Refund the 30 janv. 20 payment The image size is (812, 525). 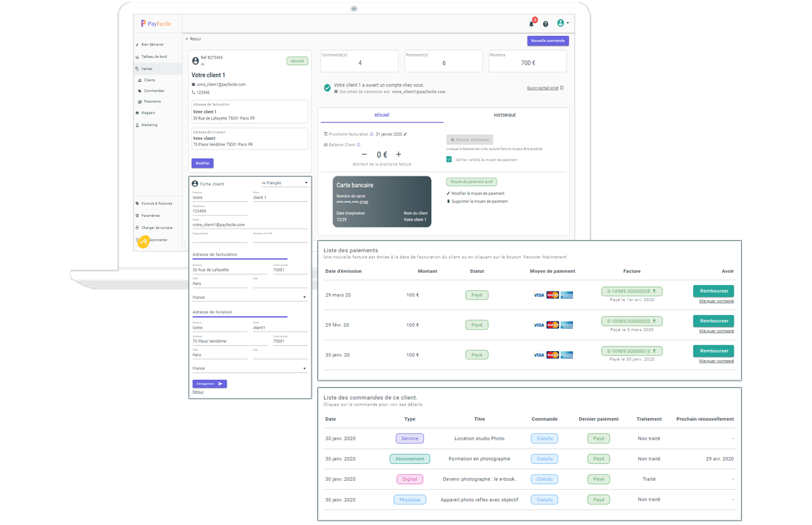tap(713, 351)
